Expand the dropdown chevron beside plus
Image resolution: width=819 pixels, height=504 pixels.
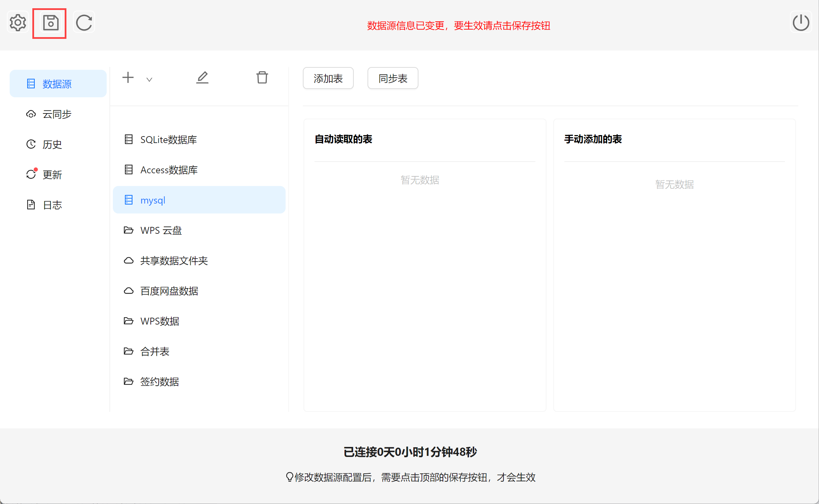pyautogui.click(x=149, y=79)
